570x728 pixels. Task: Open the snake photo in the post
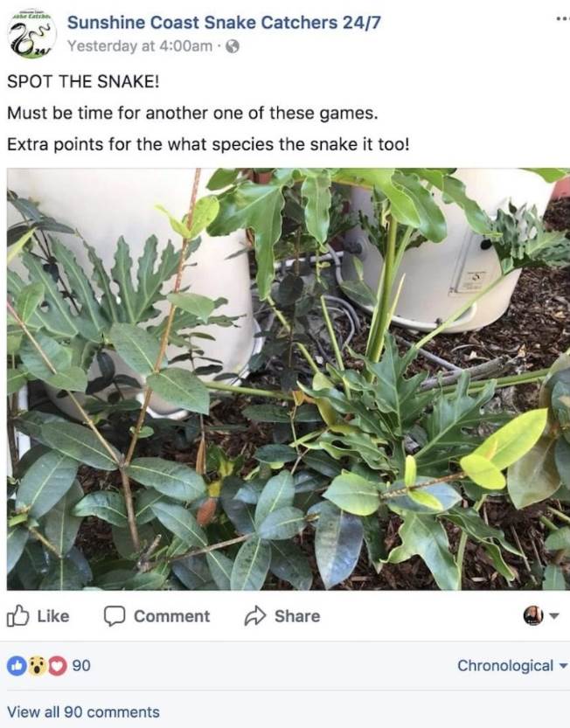(x=288, y=379)
